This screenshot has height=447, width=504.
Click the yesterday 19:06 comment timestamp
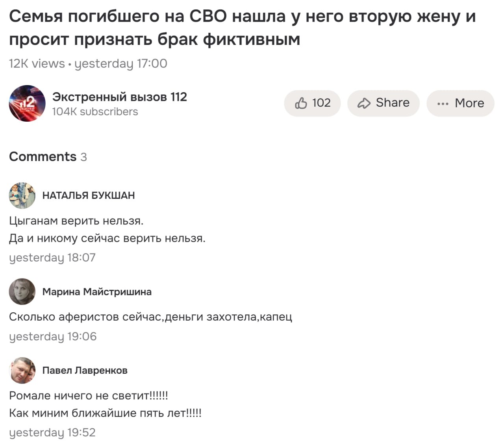click(x=53, y=336)
